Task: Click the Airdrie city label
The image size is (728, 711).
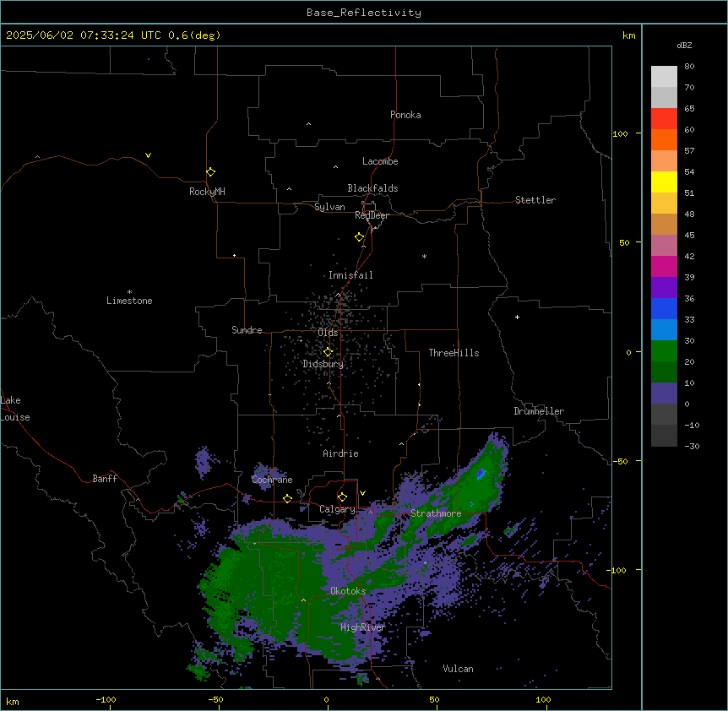Action: click(340, 453)
